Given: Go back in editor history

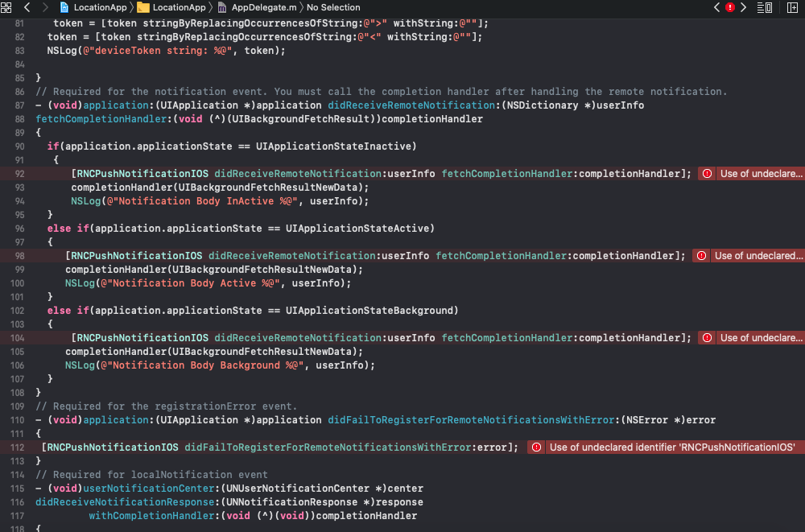Looking at the screenshot, I should (27, 8).
